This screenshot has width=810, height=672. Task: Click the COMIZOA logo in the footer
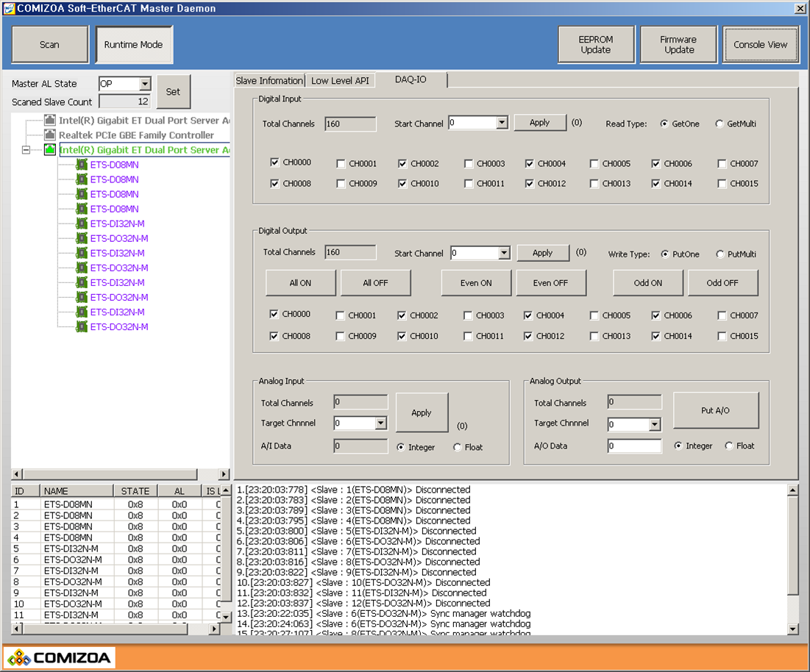60,657
